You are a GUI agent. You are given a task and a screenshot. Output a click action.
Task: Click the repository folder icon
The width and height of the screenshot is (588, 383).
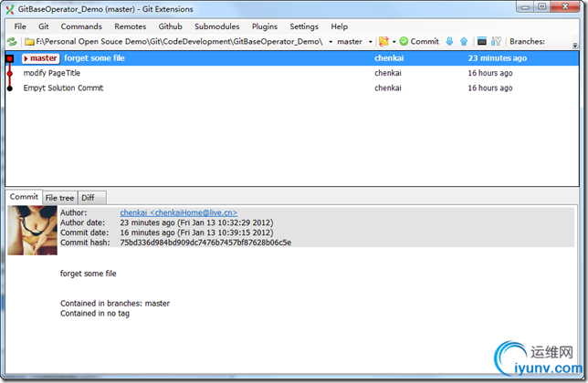click(29, 42)
